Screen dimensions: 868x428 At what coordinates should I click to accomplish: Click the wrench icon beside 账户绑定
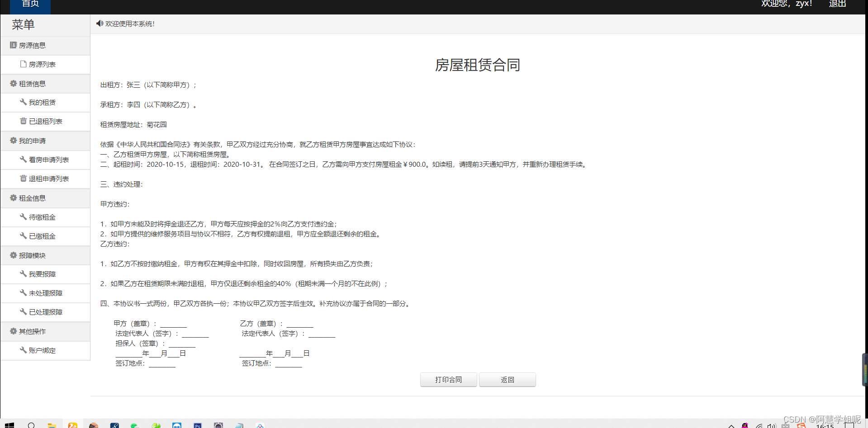(23, 350)
